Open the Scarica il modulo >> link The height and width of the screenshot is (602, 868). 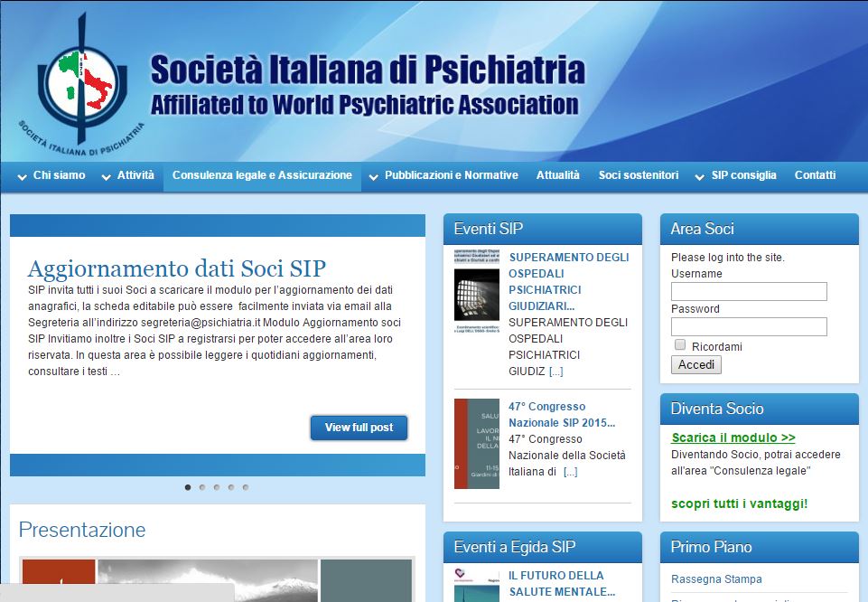(733, 437)
